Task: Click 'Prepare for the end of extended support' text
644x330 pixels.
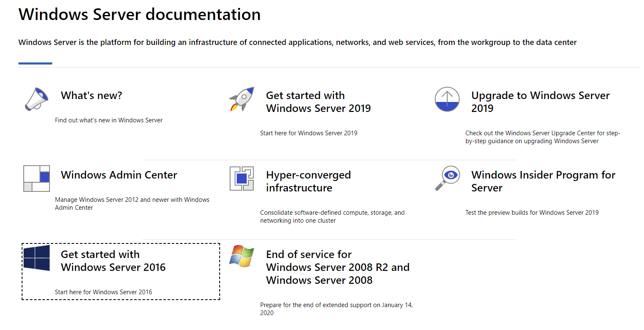Action: click(x=337, y=309)
